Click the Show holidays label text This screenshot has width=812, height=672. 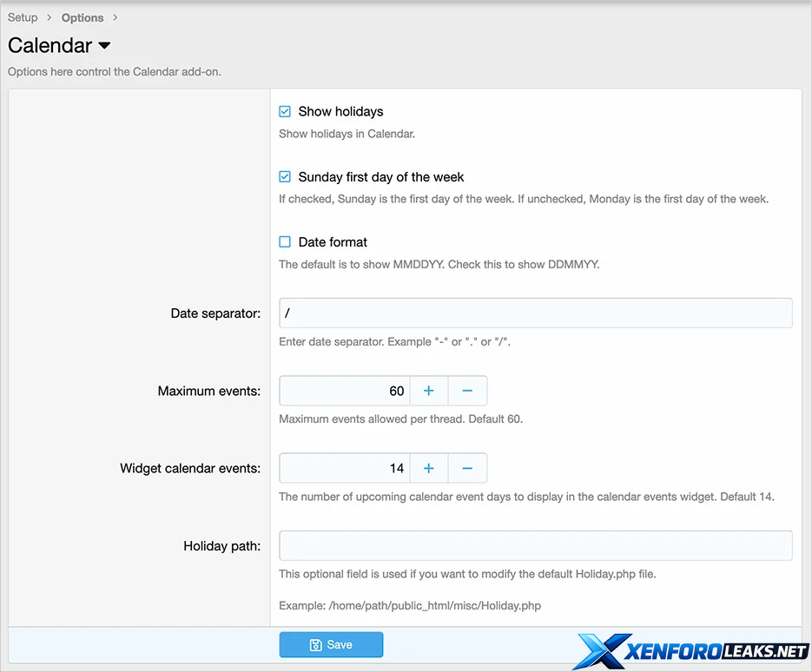(x=340, y=111)
